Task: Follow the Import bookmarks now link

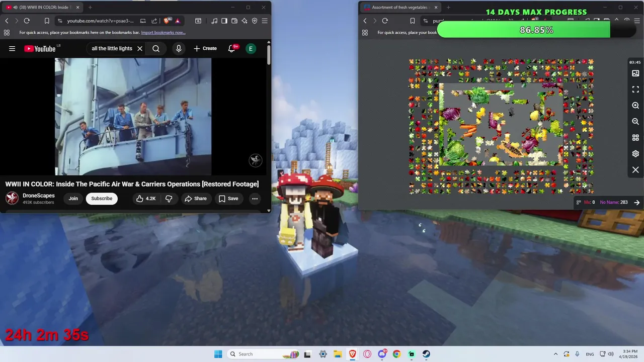Action: point(163,32)
